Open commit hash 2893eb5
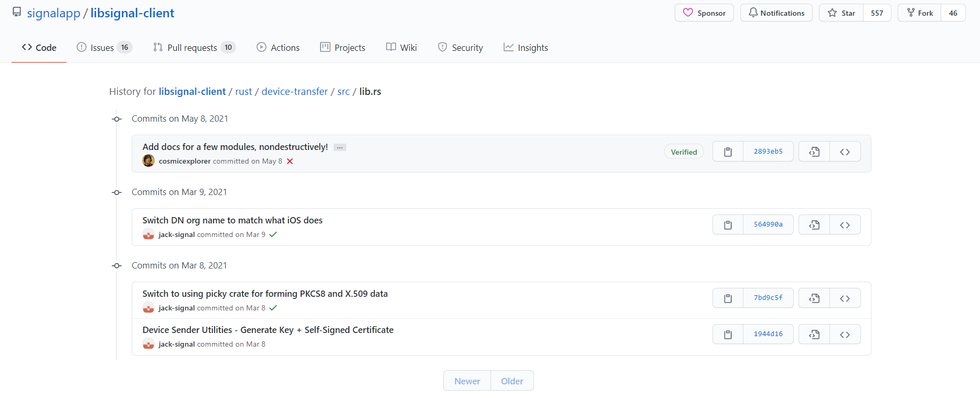 768,152
